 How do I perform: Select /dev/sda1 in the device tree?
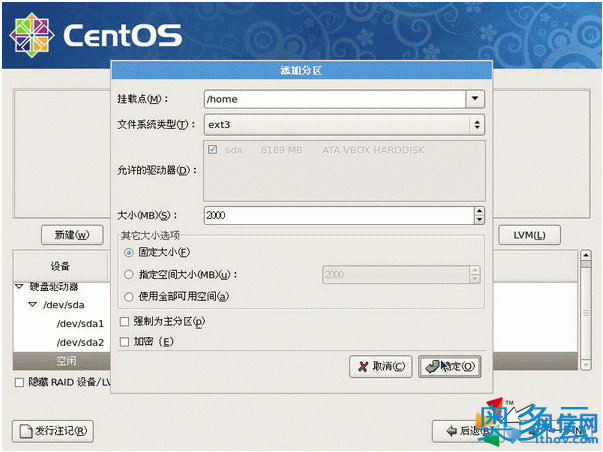80,324
